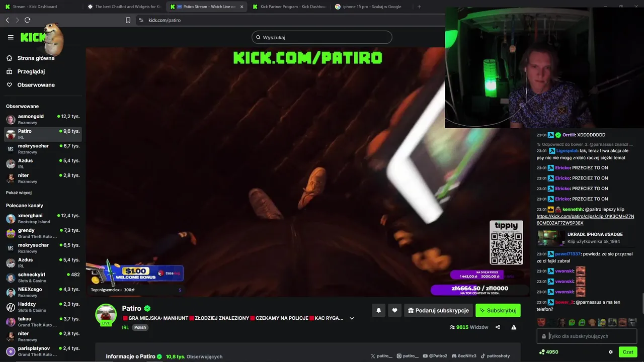Go to Strona główna
The height and width of the screenshot is (362, 644).
pos(30,58)
